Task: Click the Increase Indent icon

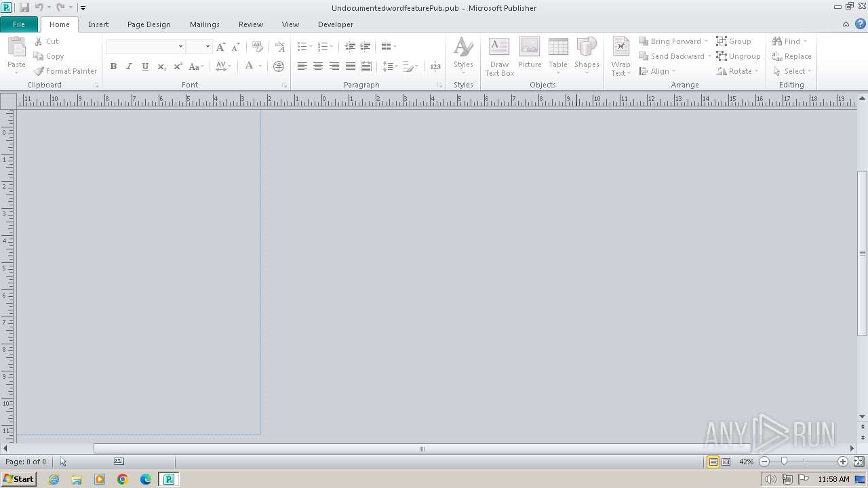Action: (366, 47)
